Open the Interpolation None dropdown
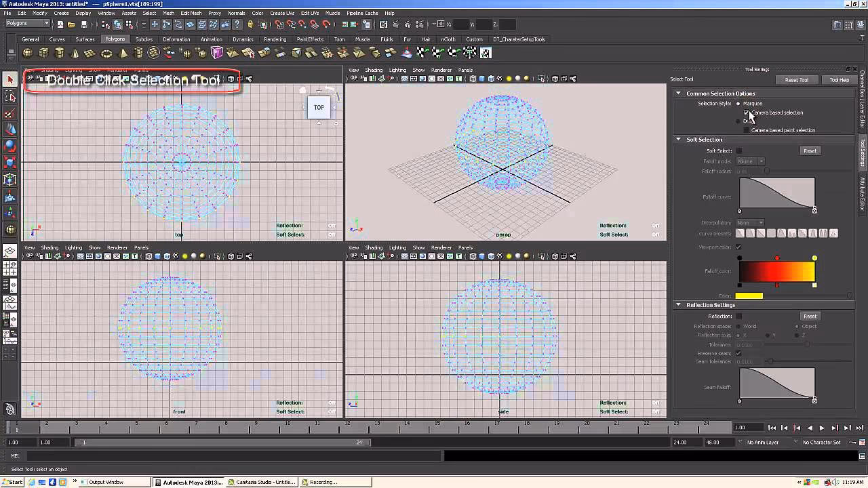Screen dimensions: 868x488 tap(751, 222)
